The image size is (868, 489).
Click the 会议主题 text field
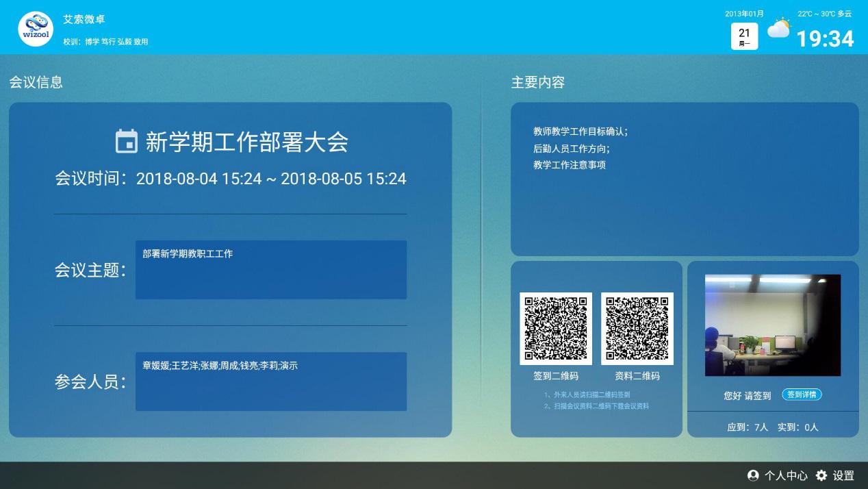click(271, 269)
